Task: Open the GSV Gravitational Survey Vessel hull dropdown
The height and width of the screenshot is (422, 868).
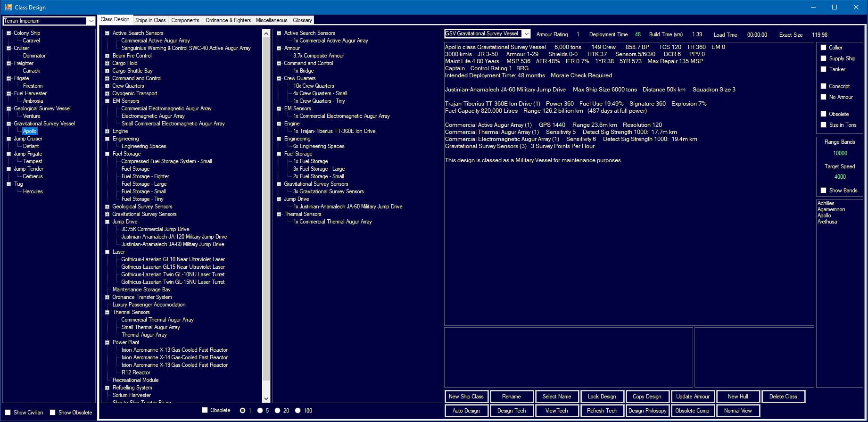Action: [x=526, y=34]
